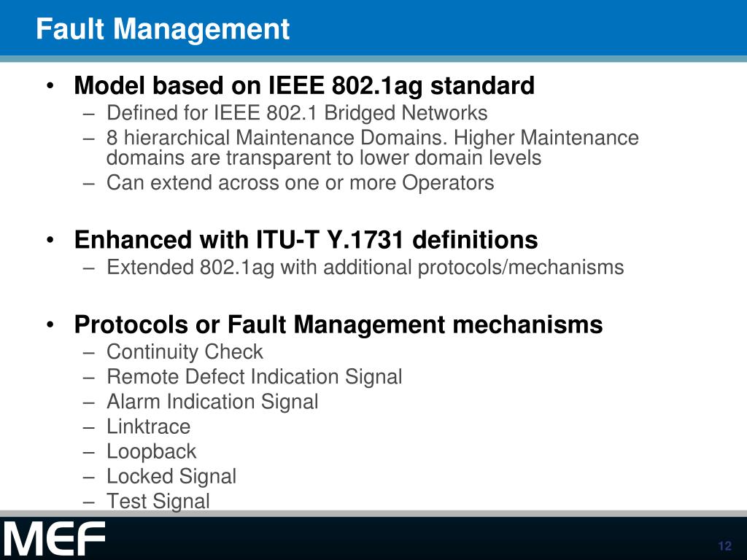Click the Continuity Check item

coord(185,352)
